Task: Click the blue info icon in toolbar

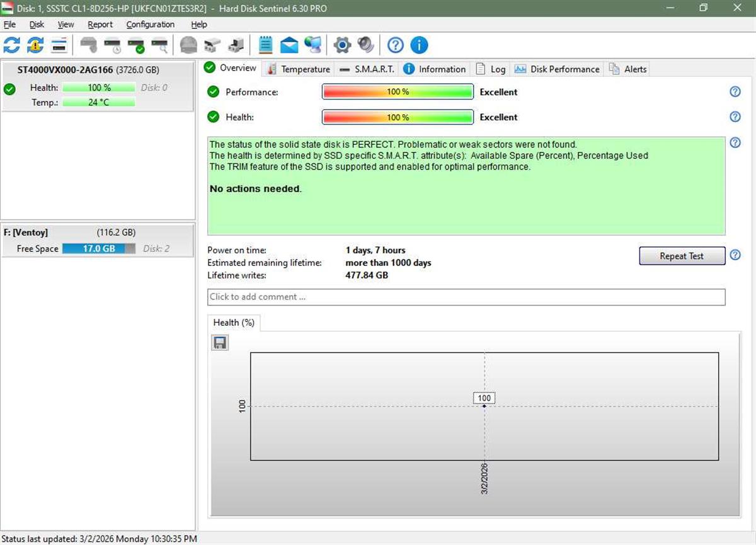Action: point(419,45)
